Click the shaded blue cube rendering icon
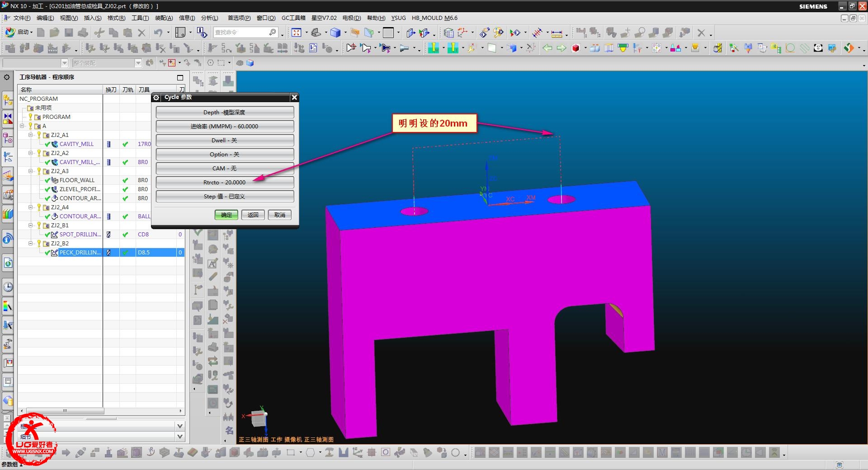The width and height of the screenshot is (868, 470). 335,33
